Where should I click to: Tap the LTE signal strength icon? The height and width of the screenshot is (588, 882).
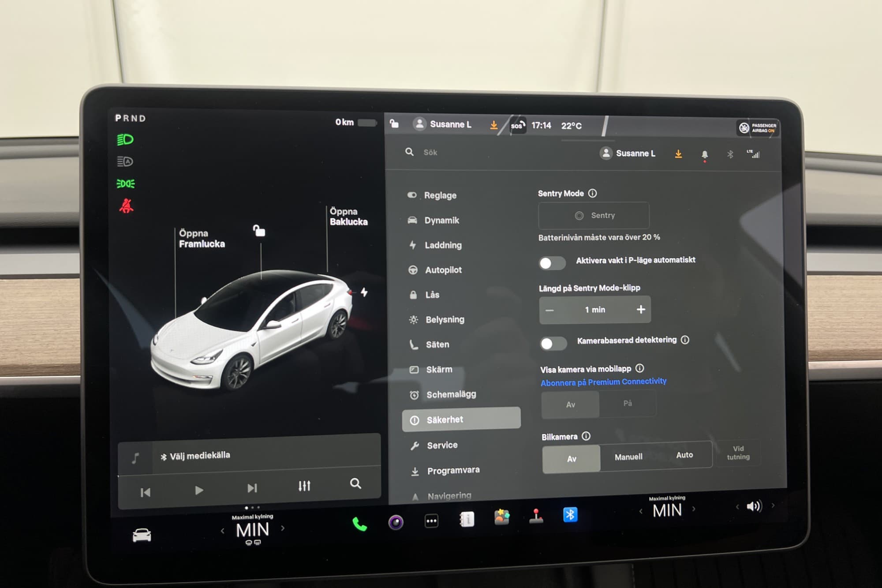(753, 154)
